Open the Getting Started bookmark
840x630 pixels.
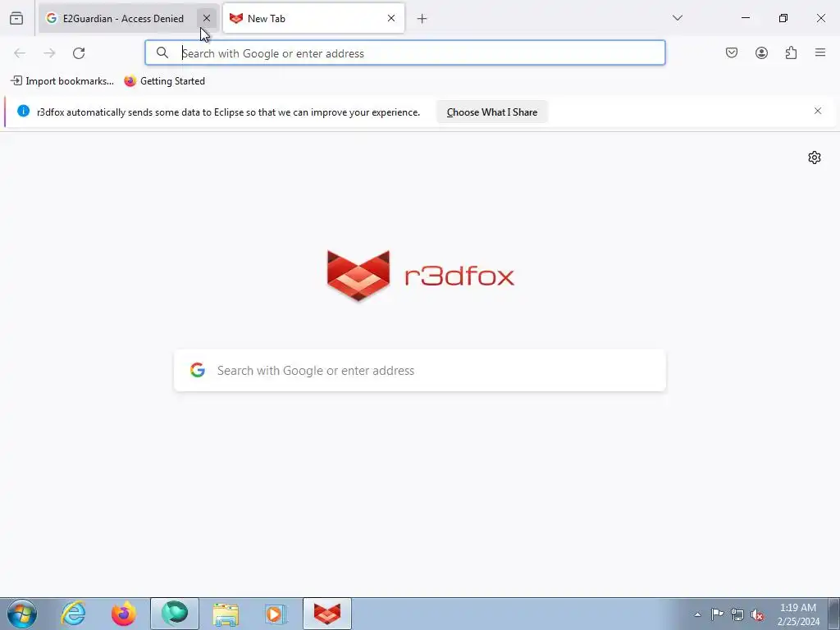(x=164, y=81)
